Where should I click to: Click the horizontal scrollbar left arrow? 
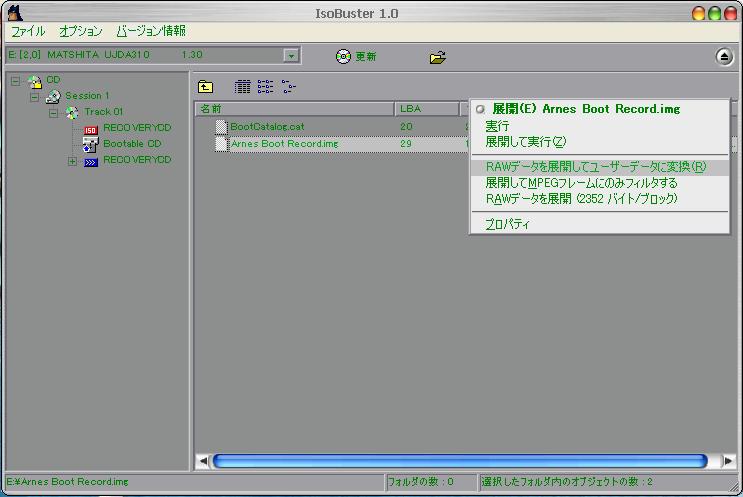[203, 461]
